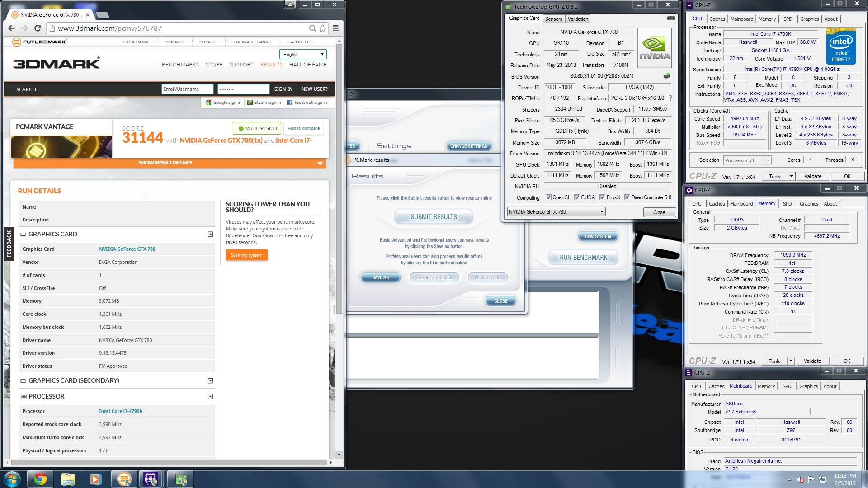868x488 pixels.
Task: Click the Intel Core i7 logo in CPU-Z
Action: coord(841,46)
